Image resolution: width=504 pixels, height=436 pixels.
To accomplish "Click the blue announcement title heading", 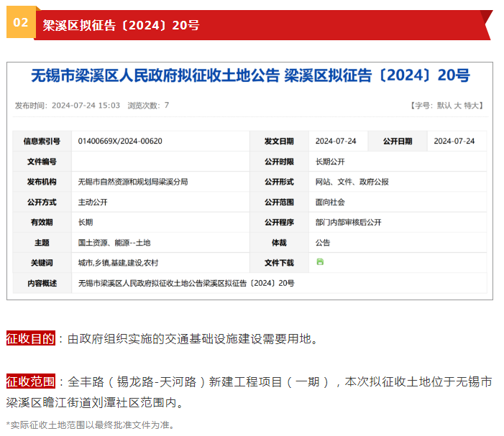I will coord(250,75).
